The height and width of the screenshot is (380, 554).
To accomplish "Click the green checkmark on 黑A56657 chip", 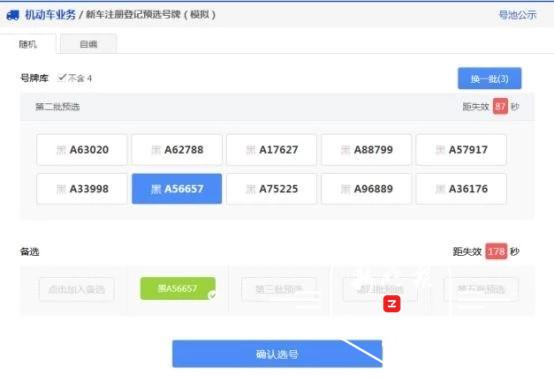I will click(x=212, y=295).
